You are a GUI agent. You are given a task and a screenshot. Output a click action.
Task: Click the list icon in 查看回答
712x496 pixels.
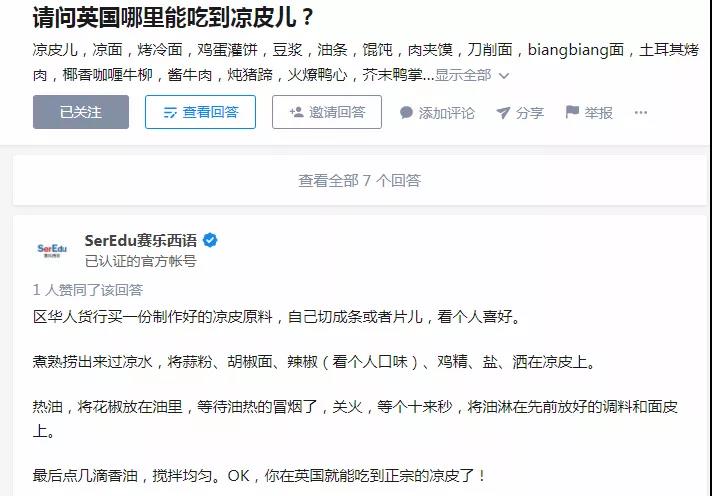[x=170, y=113]
